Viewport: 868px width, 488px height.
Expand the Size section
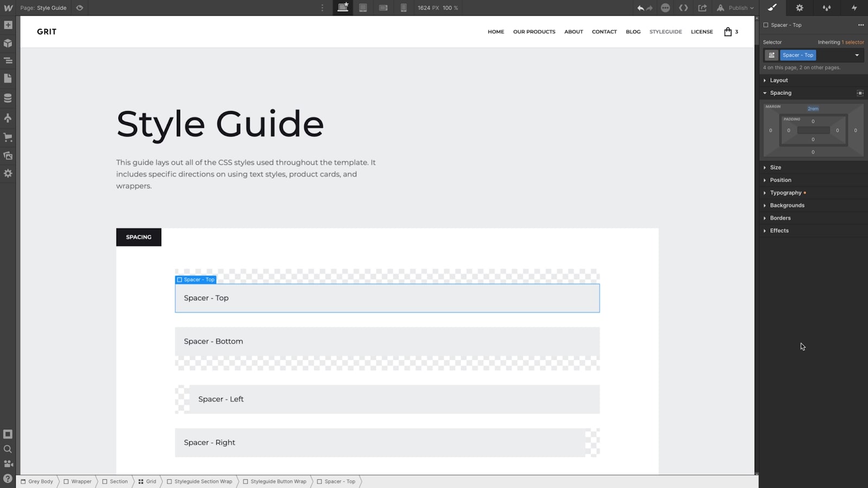pos(813,168)
